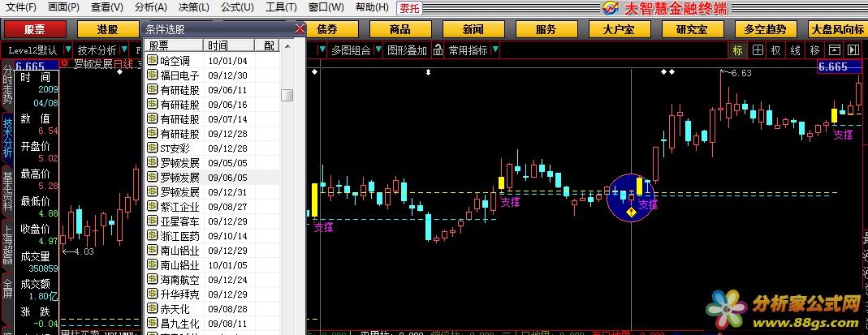Open the 多图组合 dropdown arrow
Viewport: 868px width, 335px height.
(x=378, y=50)
